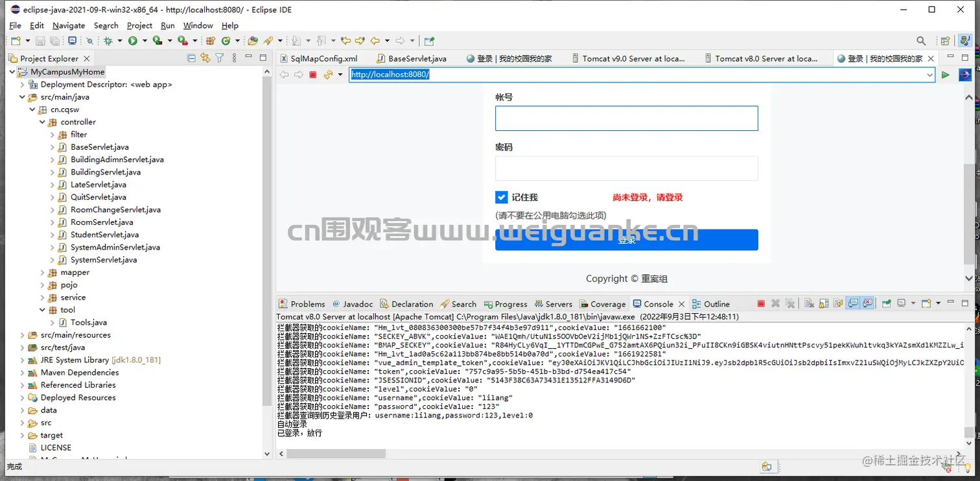Collapse the tool package
This screenshot has height=481, width=980.
(x=43, y=310)
